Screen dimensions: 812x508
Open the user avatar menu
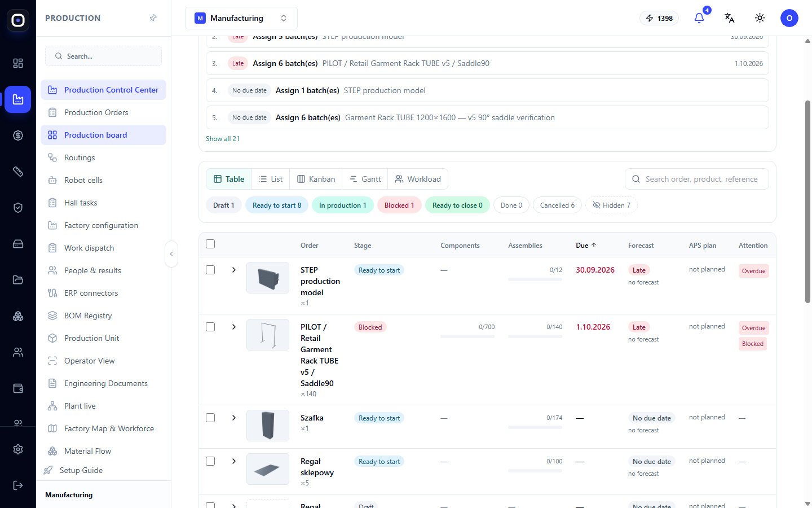[x=789, y=18]
